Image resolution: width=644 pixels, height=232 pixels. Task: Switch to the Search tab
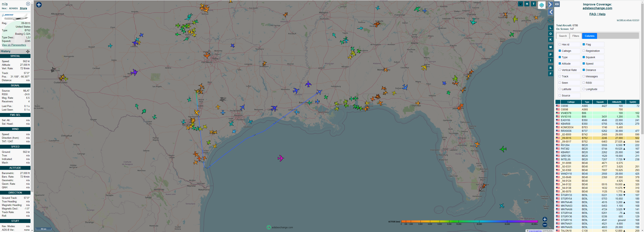coord(563,36)
